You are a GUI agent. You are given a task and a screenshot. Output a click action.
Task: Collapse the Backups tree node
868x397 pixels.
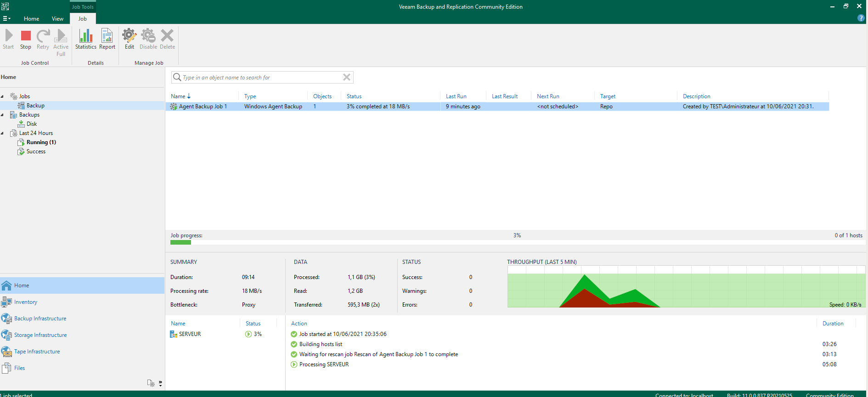pos(2,115)
